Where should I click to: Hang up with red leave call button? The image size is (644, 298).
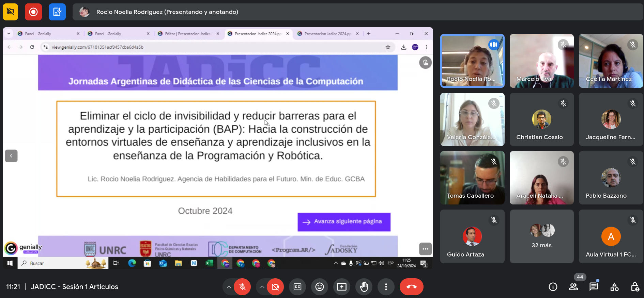coord(412,287)
